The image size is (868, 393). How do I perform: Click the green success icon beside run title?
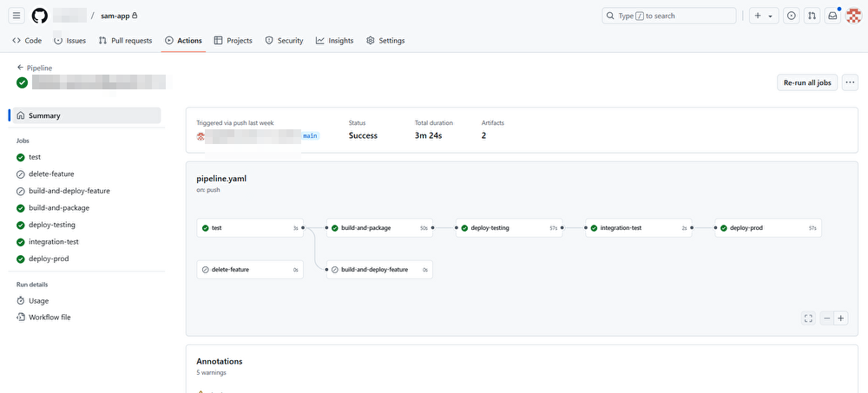[x=23, y=82]
